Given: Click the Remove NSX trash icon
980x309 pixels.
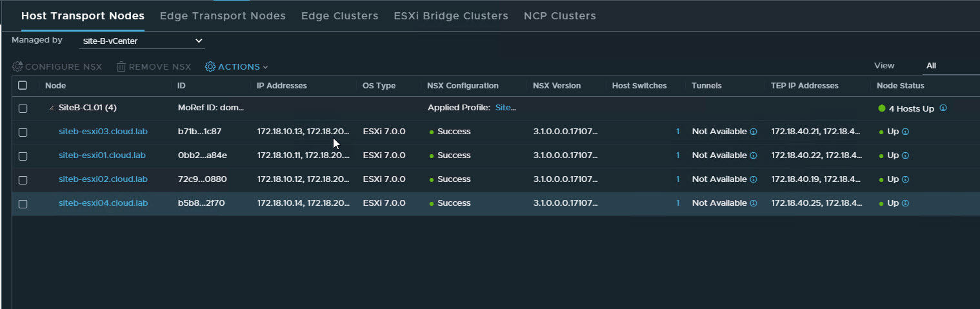Looking at the screenshot, I should [121, 67].
